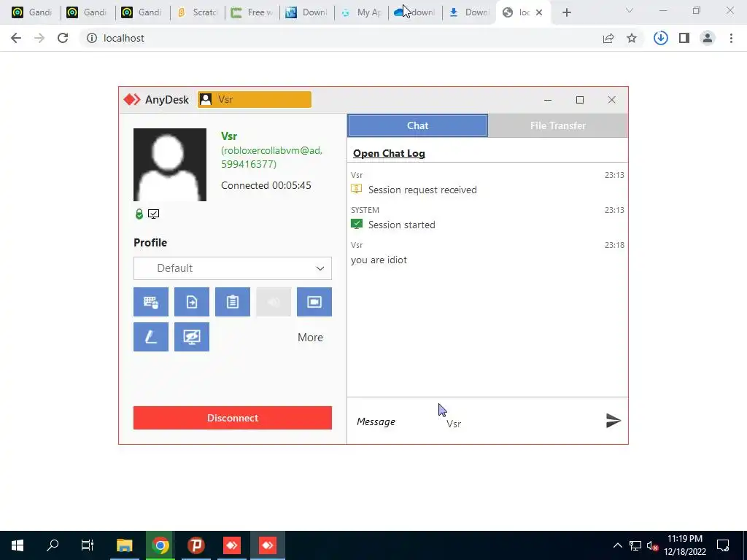Switch to the first Gandi tab

point(31,12)
